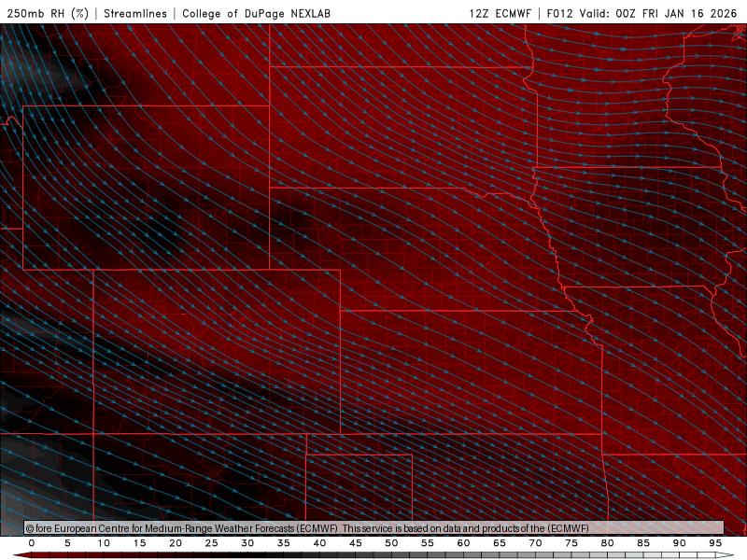Click the "25" color scale label
Screen dimensions: 747x560
point(212,543)
